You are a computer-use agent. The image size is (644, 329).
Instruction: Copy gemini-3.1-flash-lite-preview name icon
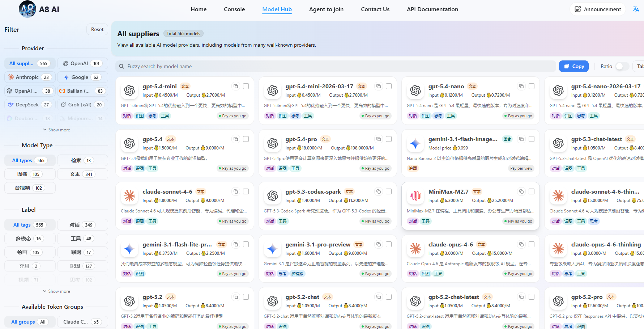236,244
